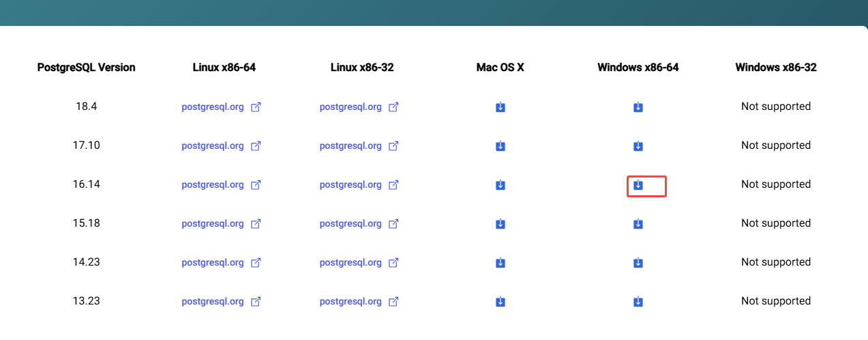Screen dimensions: 868x340
Task: Click "Not supported" in the 14.23 row
Action: tap(776, 262)
